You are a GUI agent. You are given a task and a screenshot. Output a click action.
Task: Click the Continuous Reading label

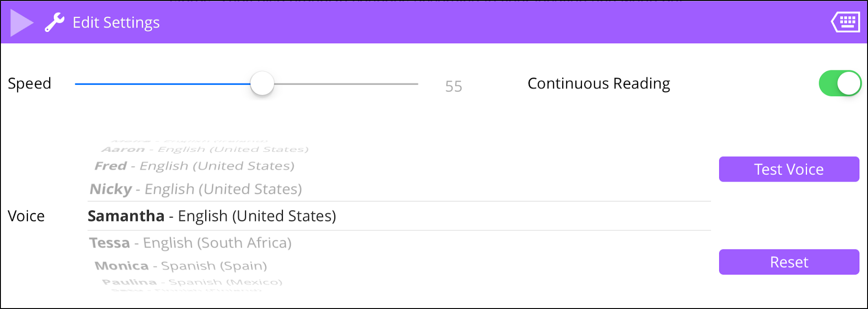tap(599, 84)
